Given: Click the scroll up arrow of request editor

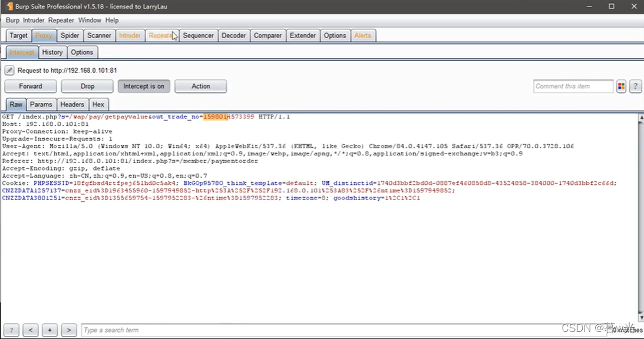Looking at the screenshot, I should coord(640,117).
